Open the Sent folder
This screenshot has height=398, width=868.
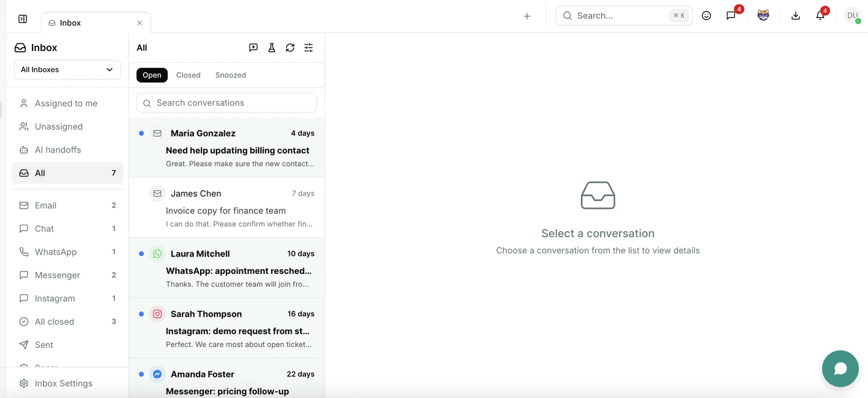[68, 345]
